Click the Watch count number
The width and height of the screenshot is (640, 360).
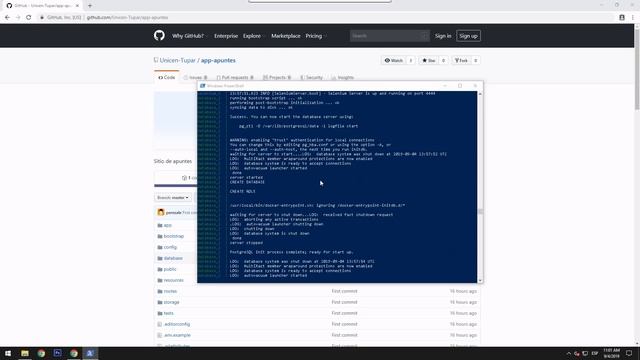411,60
